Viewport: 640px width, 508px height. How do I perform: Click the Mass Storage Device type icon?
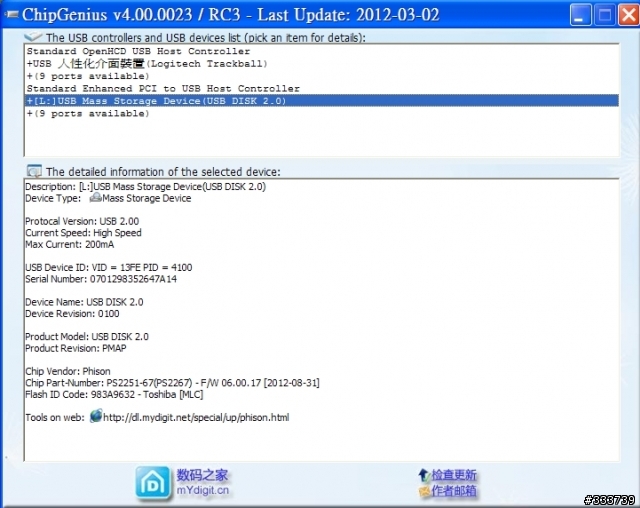(x=95, y=198)
